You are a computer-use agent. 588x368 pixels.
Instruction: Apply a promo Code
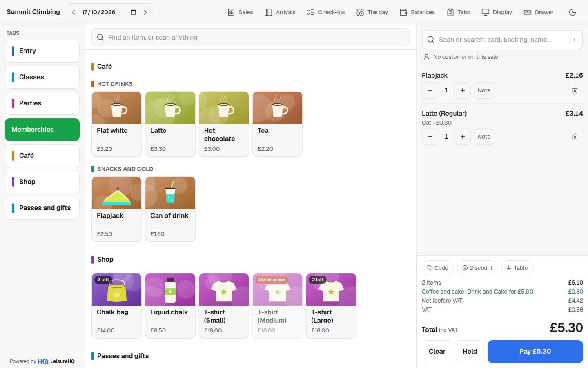tap(437, 268)
